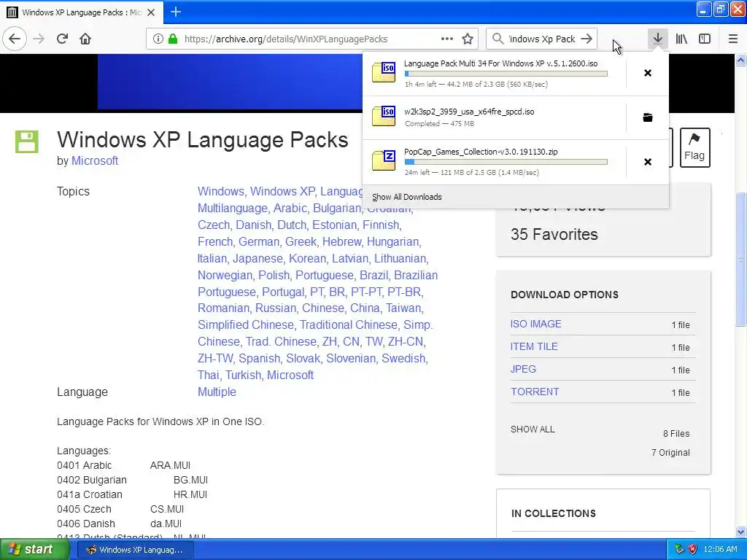Open a new tab with plus button
The image size is (747, 560).
pyautogui.click(x=176, y=12)
